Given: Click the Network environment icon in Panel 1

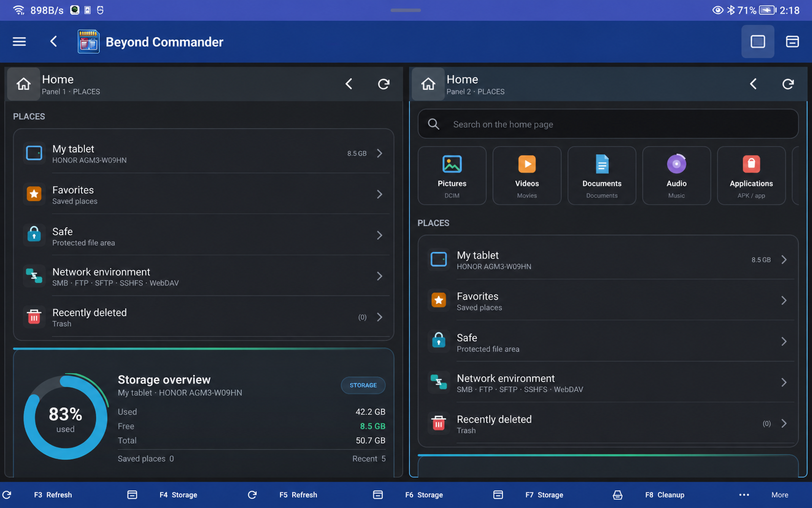Looking at the screenshot, I should (34, 276).
